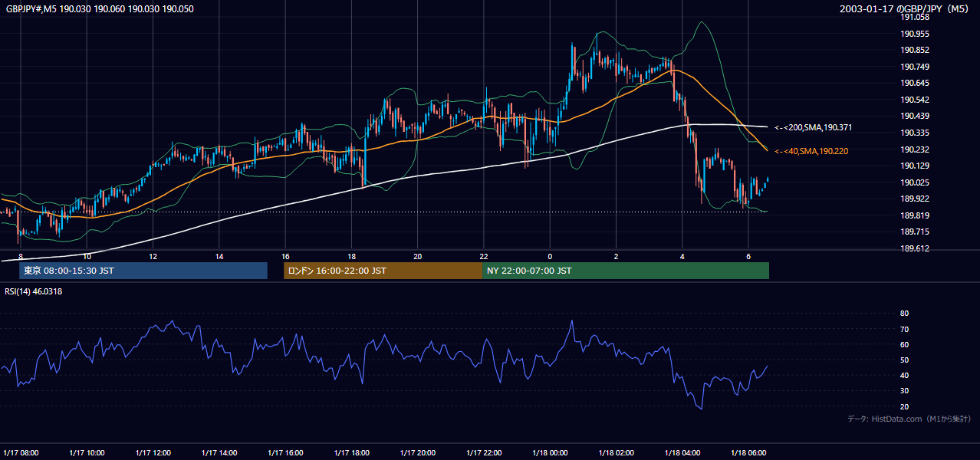Click the bottom date label 1/17 08:00
The height and width of the screenshot is (460, 980).
(21, 452)
